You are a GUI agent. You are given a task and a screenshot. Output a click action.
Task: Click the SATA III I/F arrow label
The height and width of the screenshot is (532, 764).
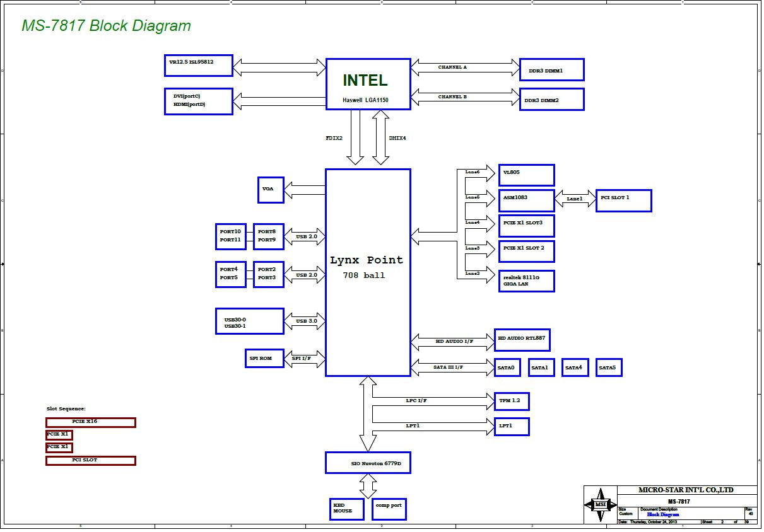pyautogui.click(x=449, y=367)
